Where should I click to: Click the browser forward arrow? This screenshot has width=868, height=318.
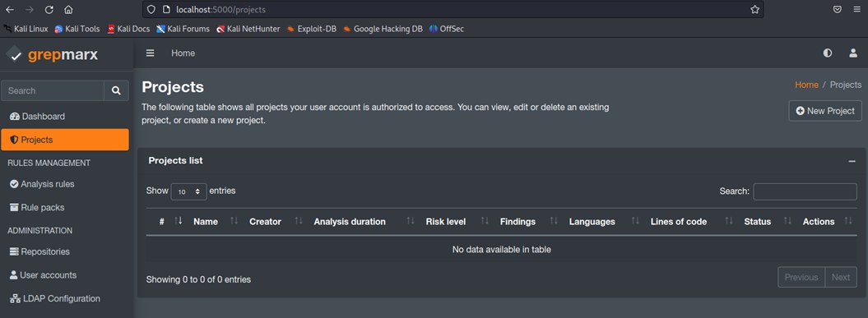[x=30, y=9]
